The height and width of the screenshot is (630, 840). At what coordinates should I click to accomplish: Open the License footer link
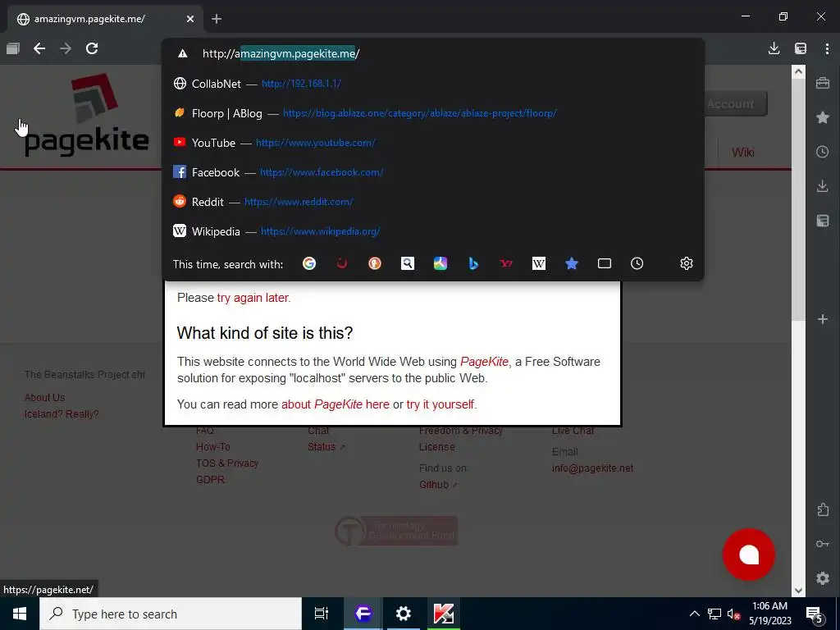[436, 447]
